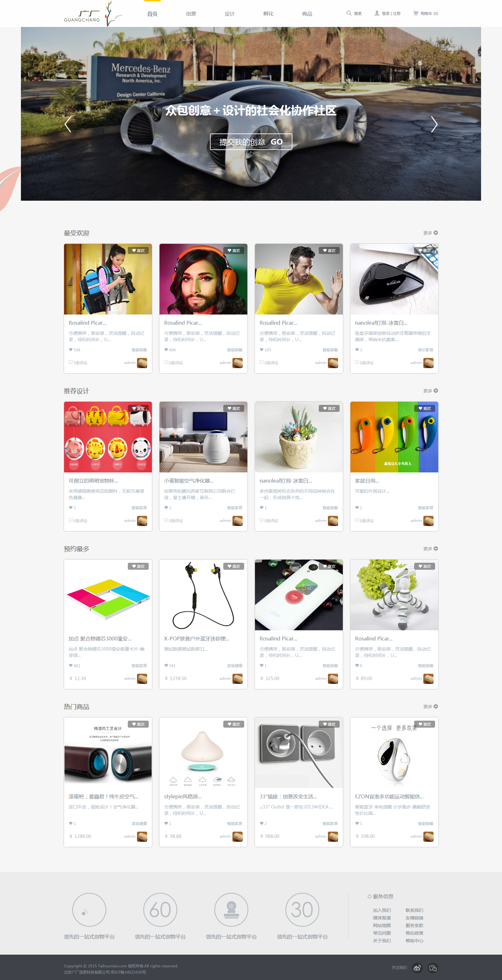Click admin avatar on the Mercedes-style BroadLink card
The height and width of the screenshot is (980, 502).
(x=428, y=363)
